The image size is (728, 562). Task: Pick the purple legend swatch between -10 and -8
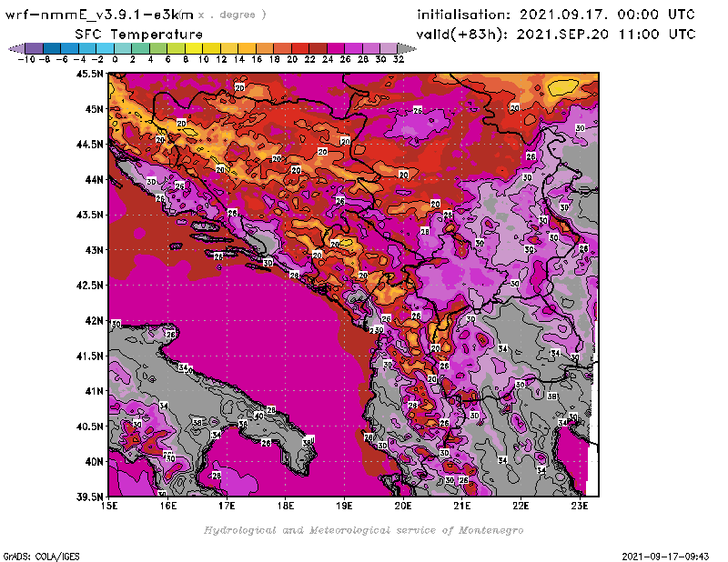click(35, 48)
